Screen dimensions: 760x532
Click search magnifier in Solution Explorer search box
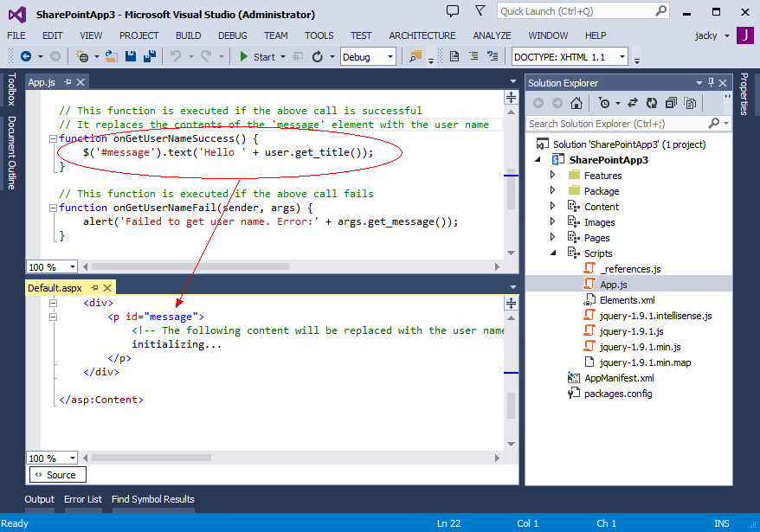point(713,124)
